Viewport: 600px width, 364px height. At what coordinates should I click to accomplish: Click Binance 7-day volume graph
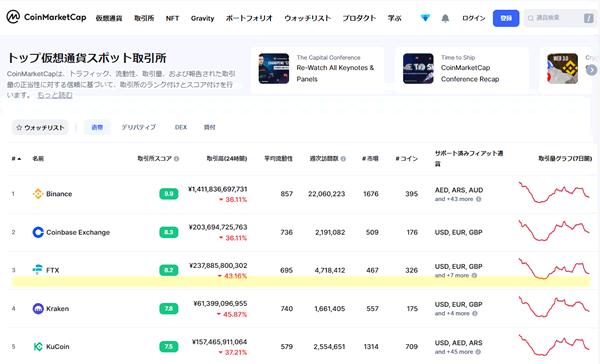(554, 192)
